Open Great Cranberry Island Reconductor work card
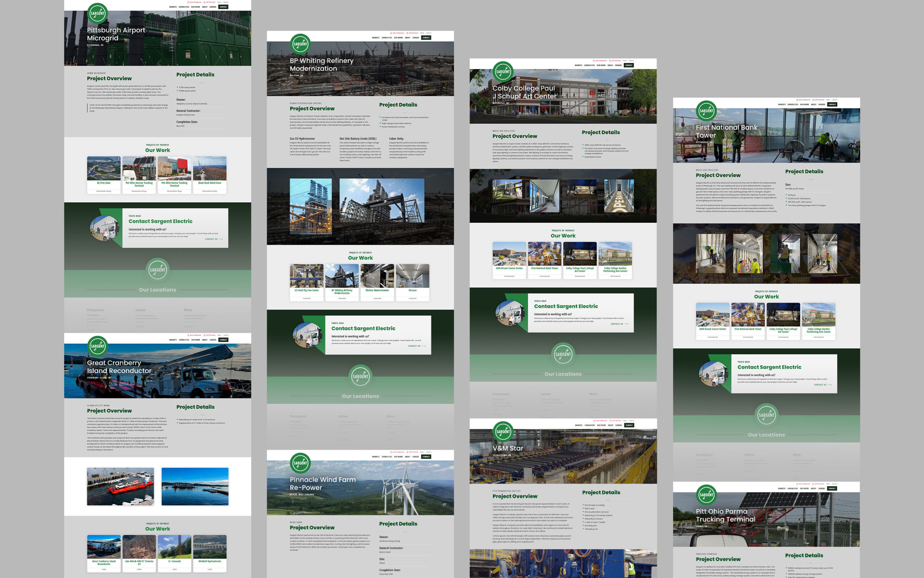 coord(104,553)
